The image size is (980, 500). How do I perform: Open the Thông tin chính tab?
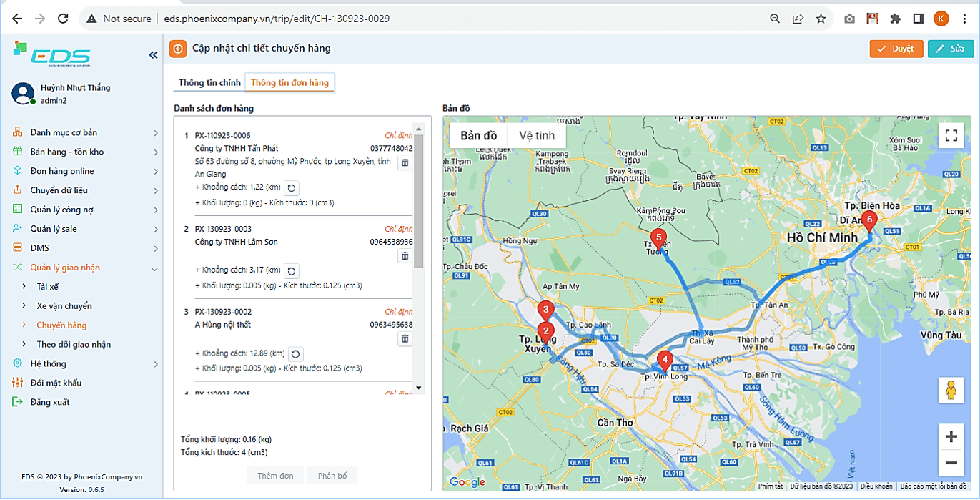tap(209, 83)
